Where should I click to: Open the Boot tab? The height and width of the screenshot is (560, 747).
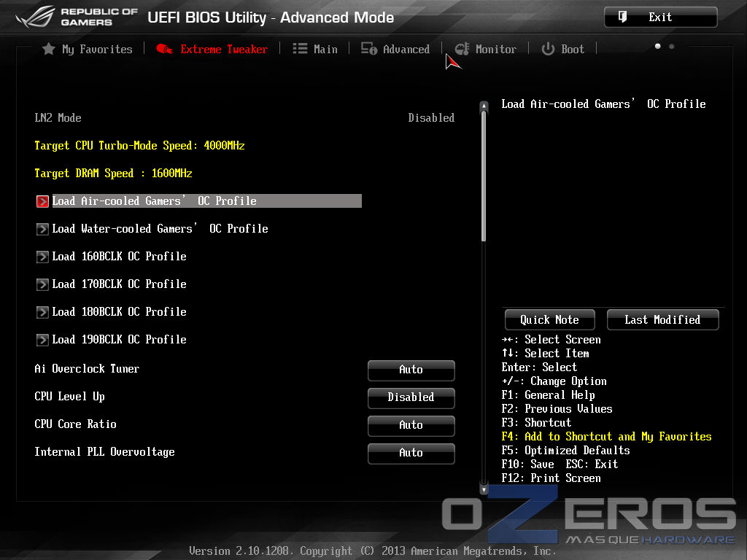[562, 49]
